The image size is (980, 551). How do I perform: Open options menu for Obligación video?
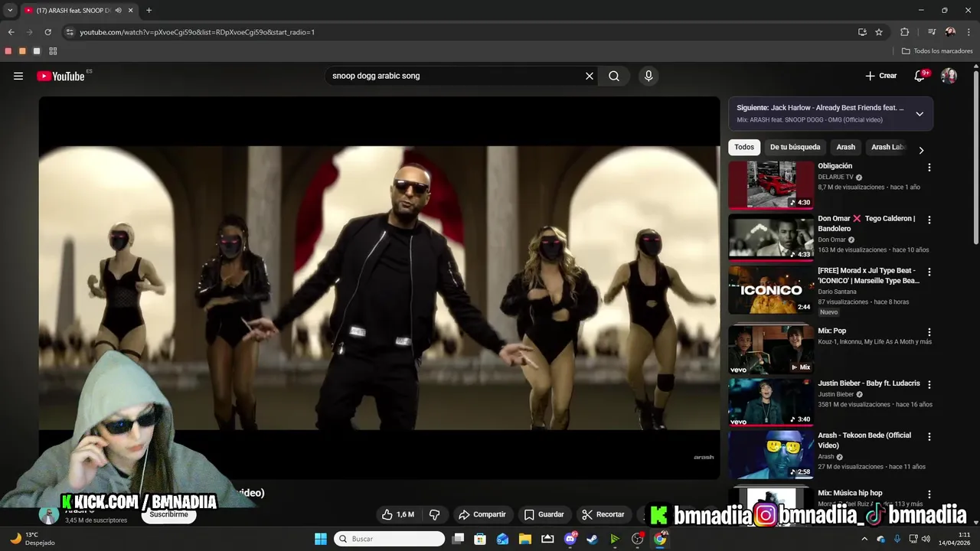click(929, 167)
